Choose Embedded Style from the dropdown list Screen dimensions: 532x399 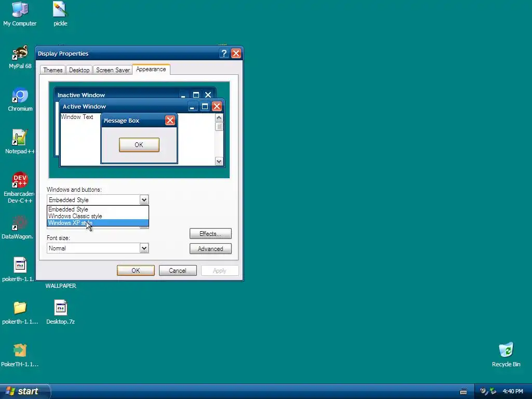(x=98, y=209)
